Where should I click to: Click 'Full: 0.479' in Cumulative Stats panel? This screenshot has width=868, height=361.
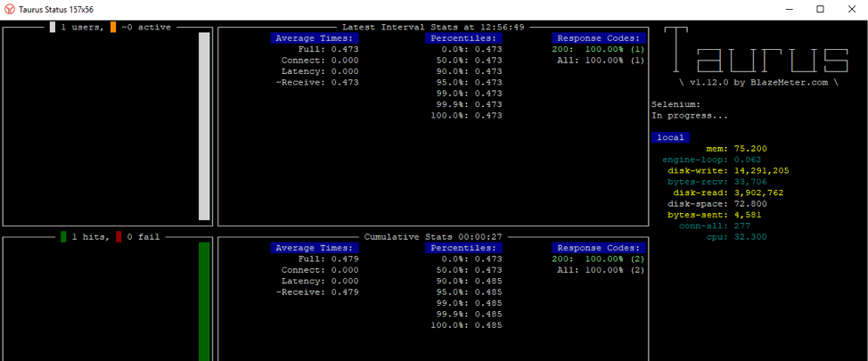328,259
